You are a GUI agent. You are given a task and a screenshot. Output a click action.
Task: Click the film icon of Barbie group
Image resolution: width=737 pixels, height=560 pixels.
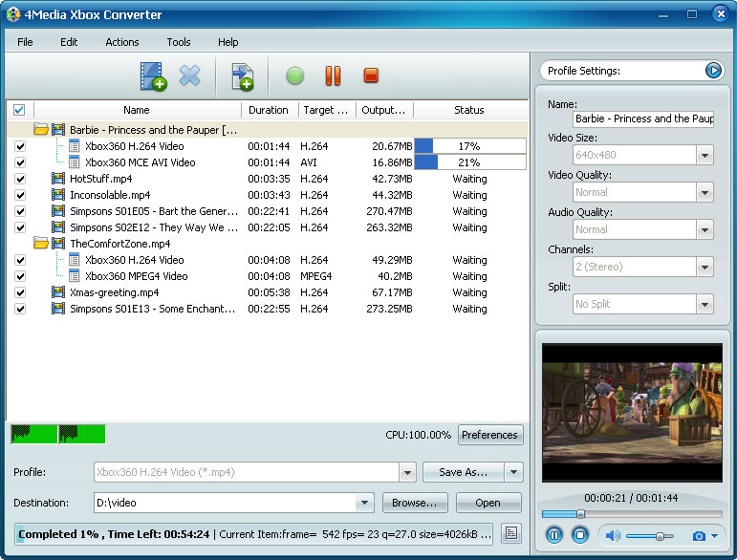click(58, 129)
